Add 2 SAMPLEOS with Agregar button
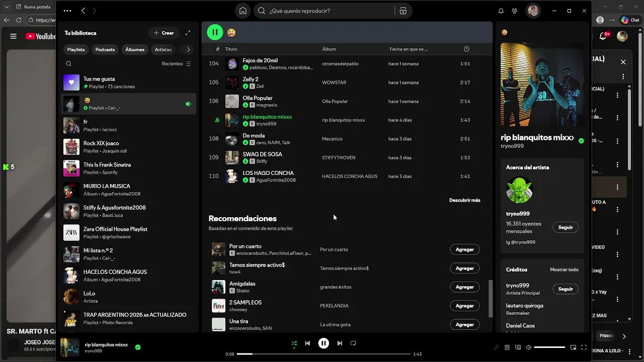This screenshot has height=362, width=644. tap(464, 306)
